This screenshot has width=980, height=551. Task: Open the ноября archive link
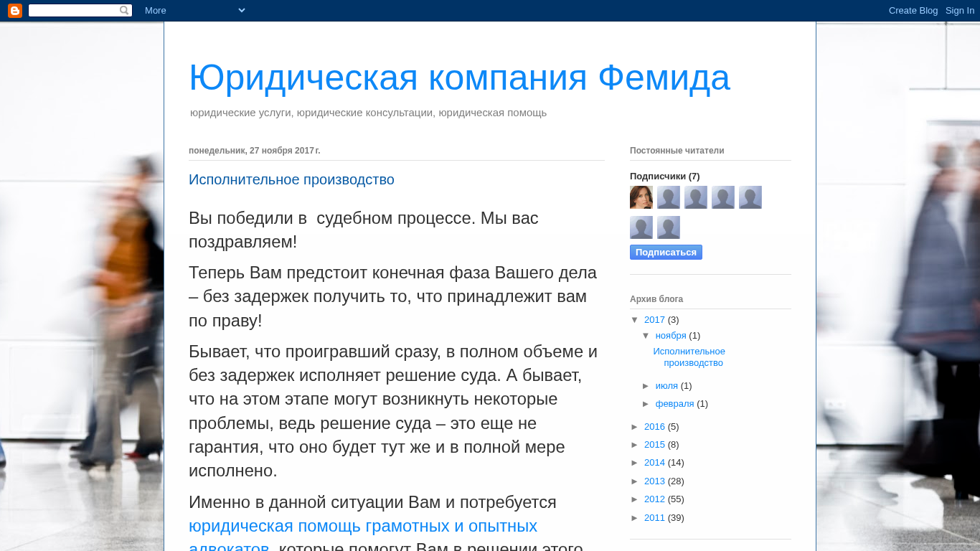pos(671,336)
